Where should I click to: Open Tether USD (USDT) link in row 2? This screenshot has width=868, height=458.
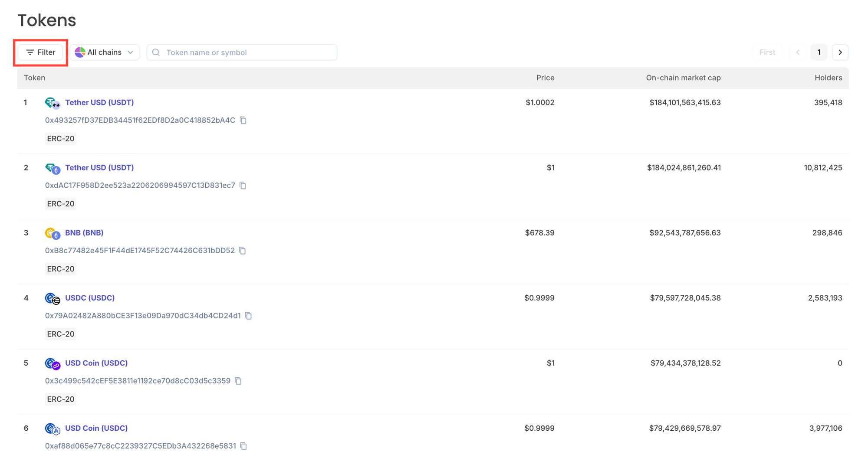tap(99, 167)
